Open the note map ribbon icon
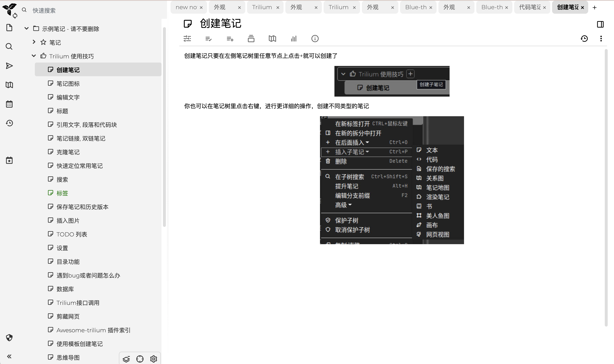The height and width of the screenshot is (364, 614). tap(272, 39)
